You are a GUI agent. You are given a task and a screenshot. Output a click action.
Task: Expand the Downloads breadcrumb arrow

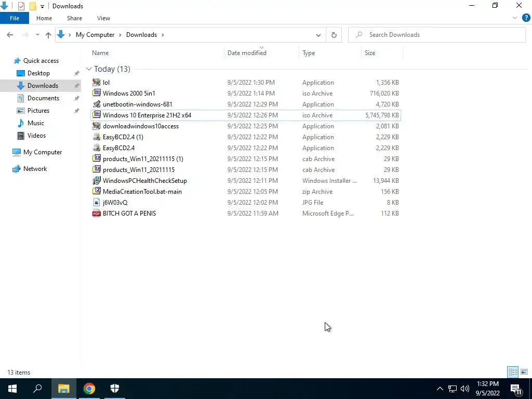163,35
